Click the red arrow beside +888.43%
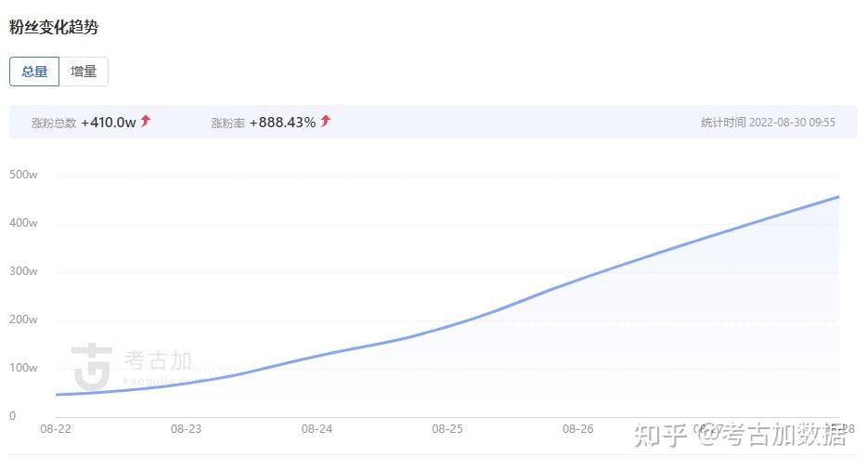This screenshot has width=868, height=470. 326,121
